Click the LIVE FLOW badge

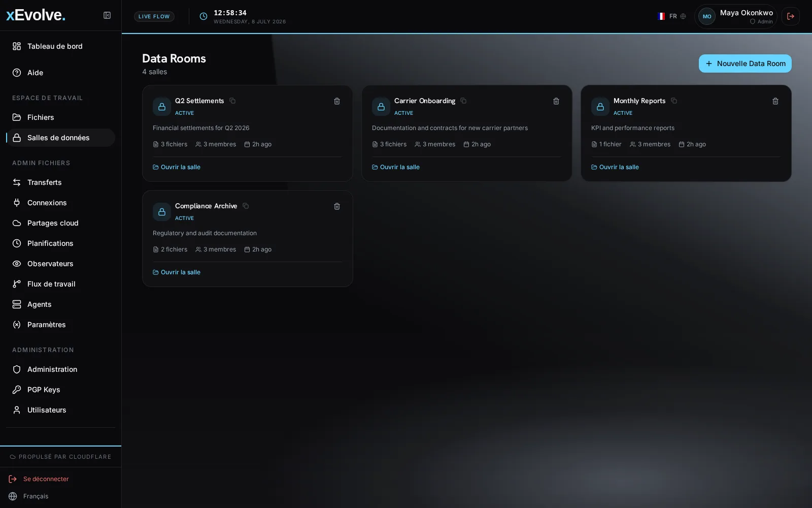pyautogui.click(x=154, y=16)
